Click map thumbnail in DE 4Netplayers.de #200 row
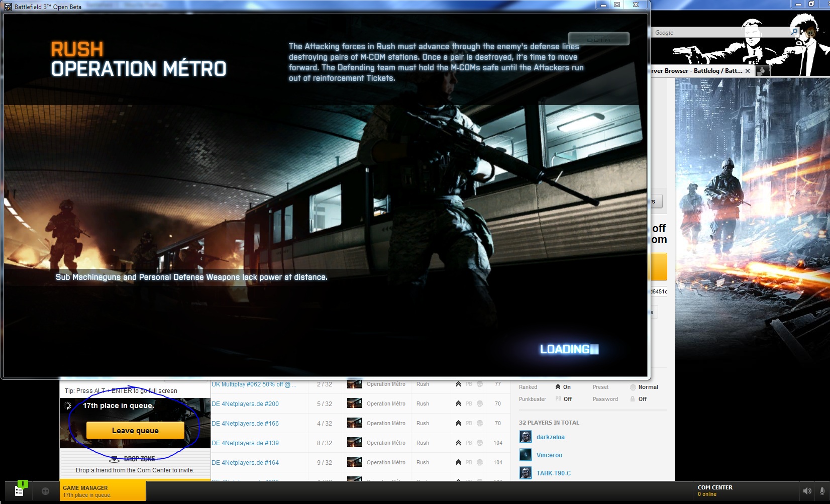Viewport: 830px width, 504px height. click(355, 404)
